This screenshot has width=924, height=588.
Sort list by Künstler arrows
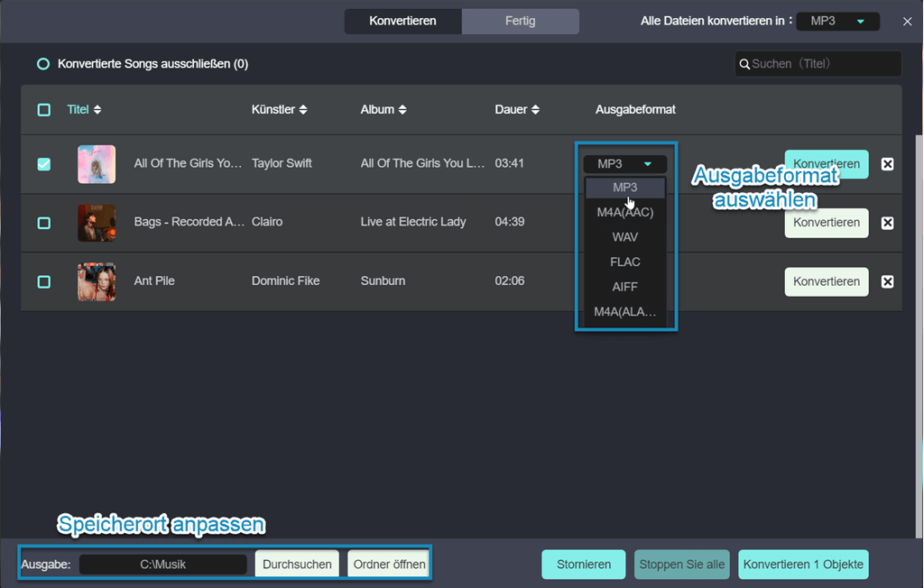(303, 110)
